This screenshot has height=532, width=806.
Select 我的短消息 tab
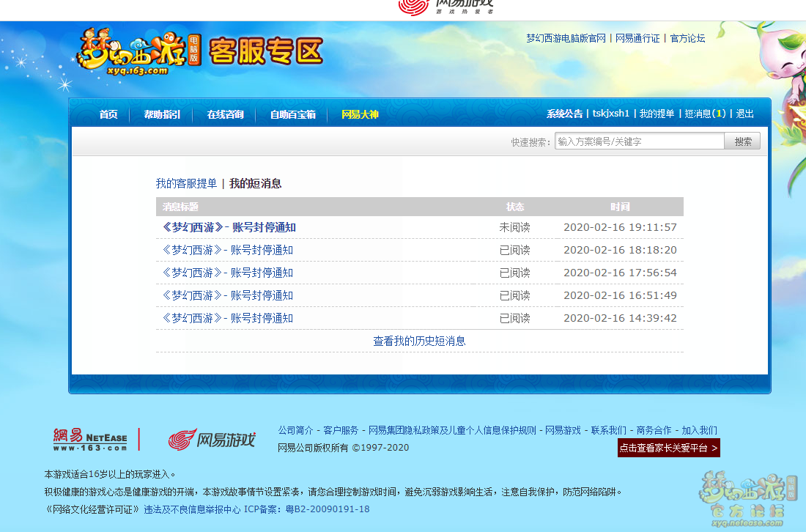[x=256, y=183]
